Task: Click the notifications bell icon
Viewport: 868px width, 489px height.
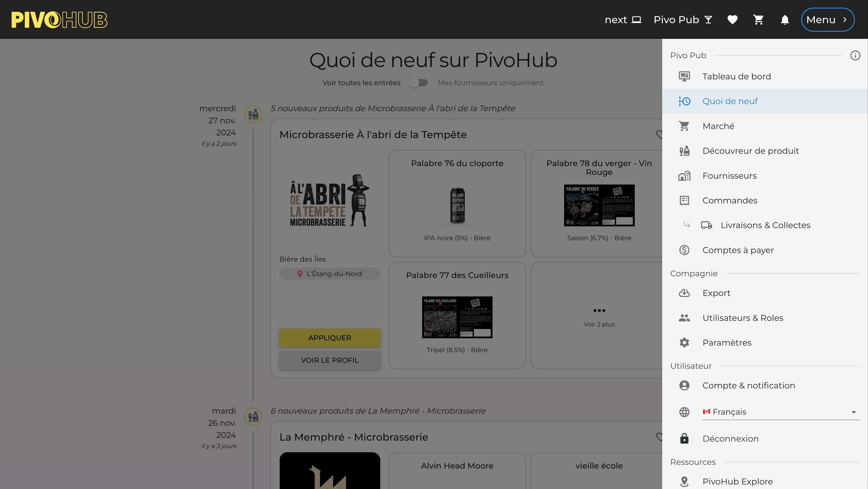Action: click(785, 19)
